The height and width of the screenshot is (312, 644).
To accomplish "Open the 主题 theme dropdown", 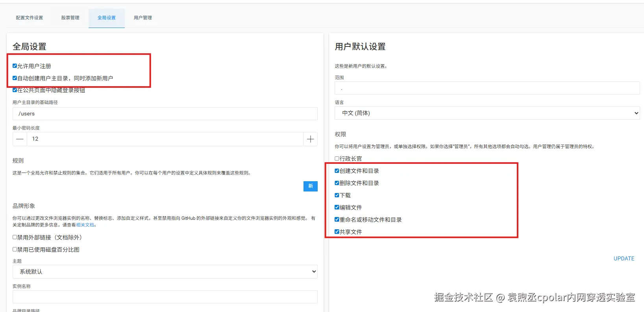I will click(x=165, y=272).
